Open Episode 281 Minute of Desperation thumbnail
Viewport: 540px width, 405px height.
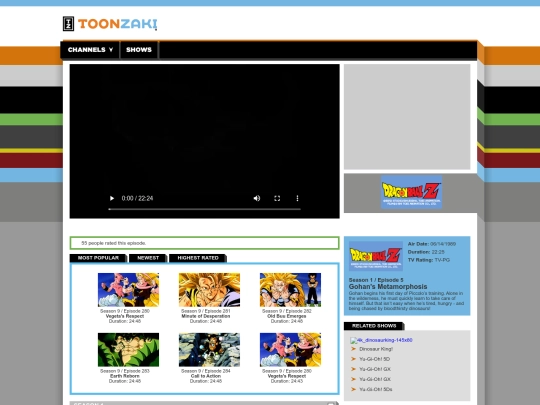[209, 290]
